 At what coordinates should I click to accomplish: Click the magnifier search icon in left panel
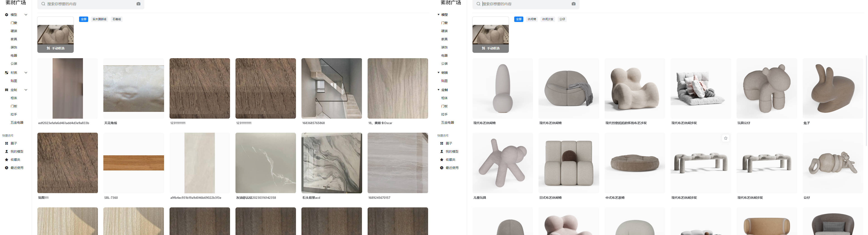[x=43, y=4]
